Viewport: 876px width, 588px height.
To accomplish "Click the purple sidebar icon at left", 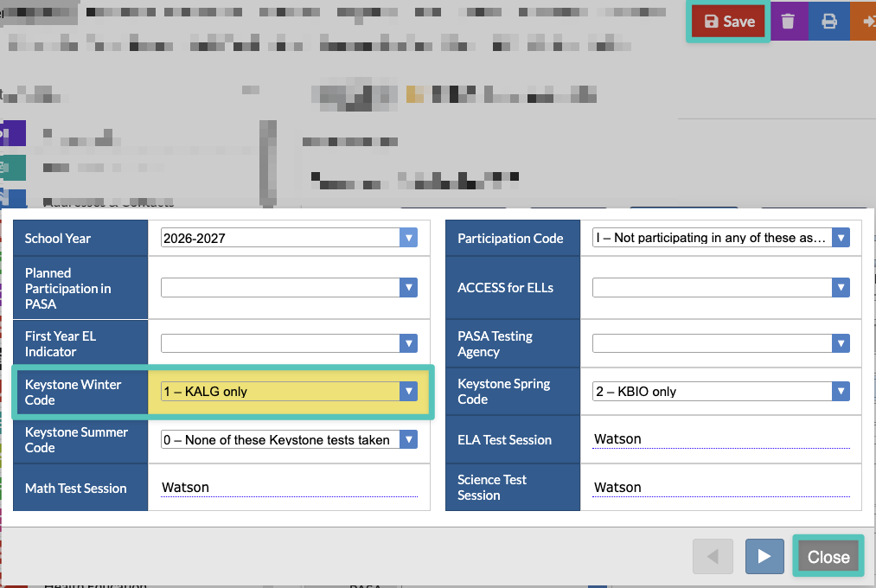I will tap(13, 133).
